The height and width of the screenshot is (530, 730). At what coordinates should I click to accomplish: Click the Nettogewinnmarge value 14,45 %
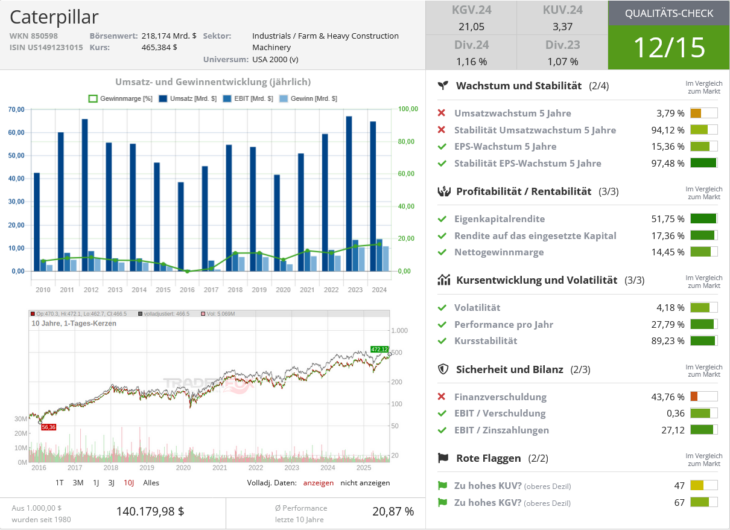[x=668, y=252]
